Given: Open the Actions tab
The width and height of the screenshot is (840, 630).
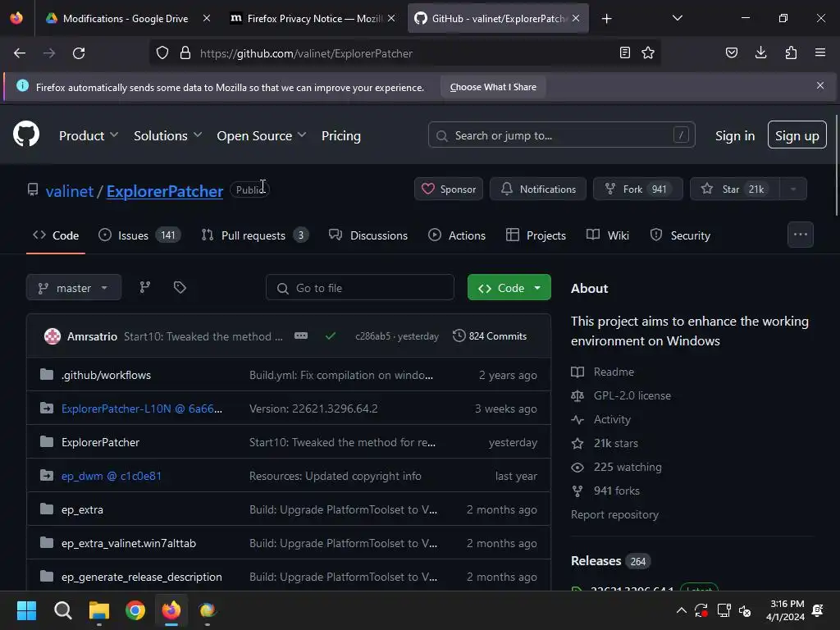Looking at the screenshot, I should coord(457,235).
